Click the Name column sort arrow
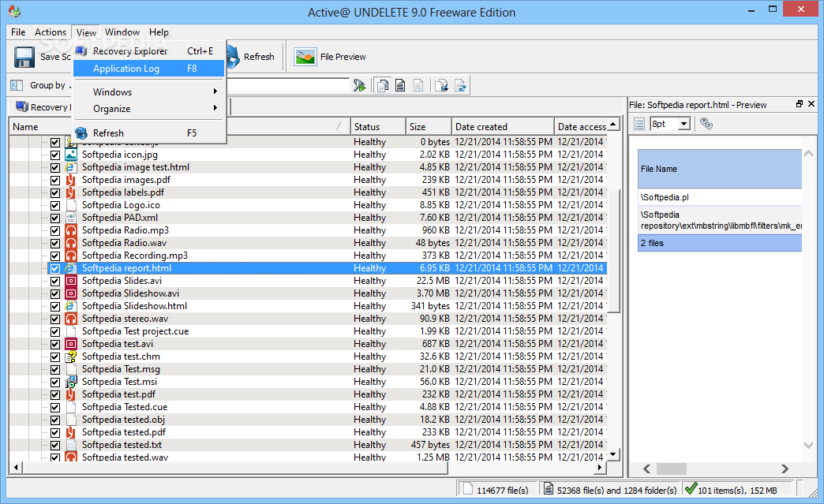This screenshot has width=824, height=504. coord(340,126)
